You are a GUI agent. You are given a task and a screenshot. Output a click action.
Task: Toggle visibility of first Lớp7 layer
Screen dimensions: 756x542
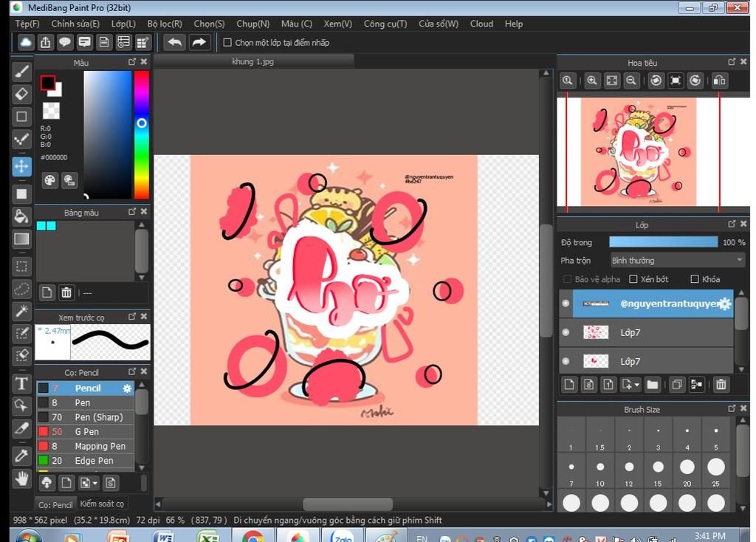[566, 332]
